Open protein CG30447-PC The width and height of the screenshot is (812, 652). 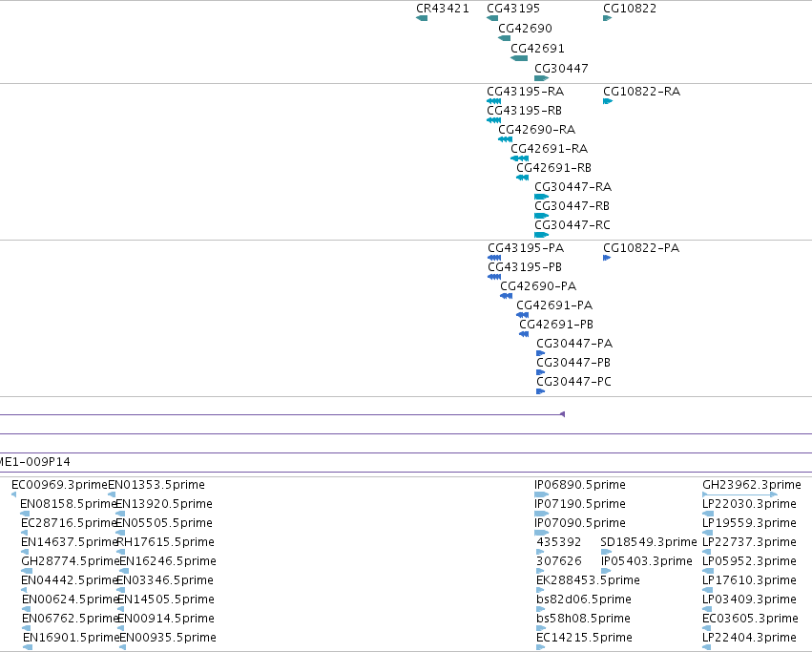[x=541, y=391]
